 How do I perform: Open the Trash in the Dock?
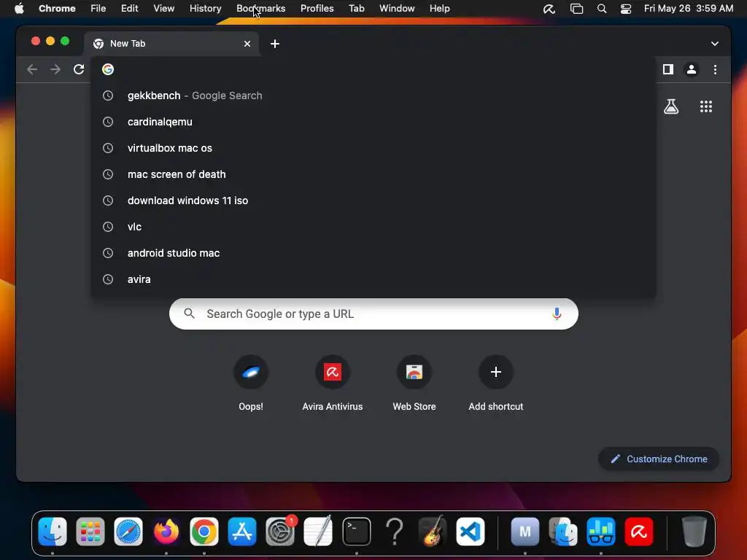[x=694, y=532]
